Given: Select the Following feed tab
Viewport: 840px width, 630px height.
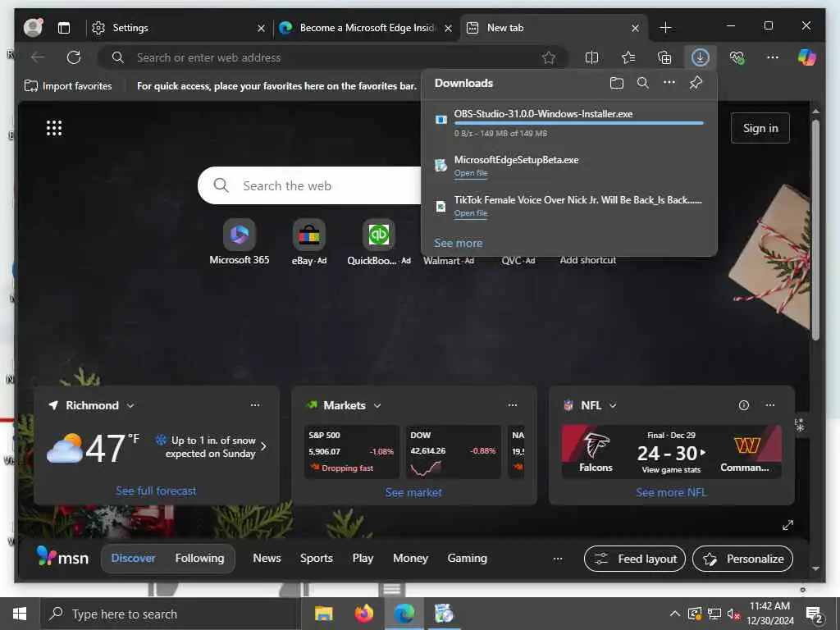Looking at the screenshot, I should 199,558.
